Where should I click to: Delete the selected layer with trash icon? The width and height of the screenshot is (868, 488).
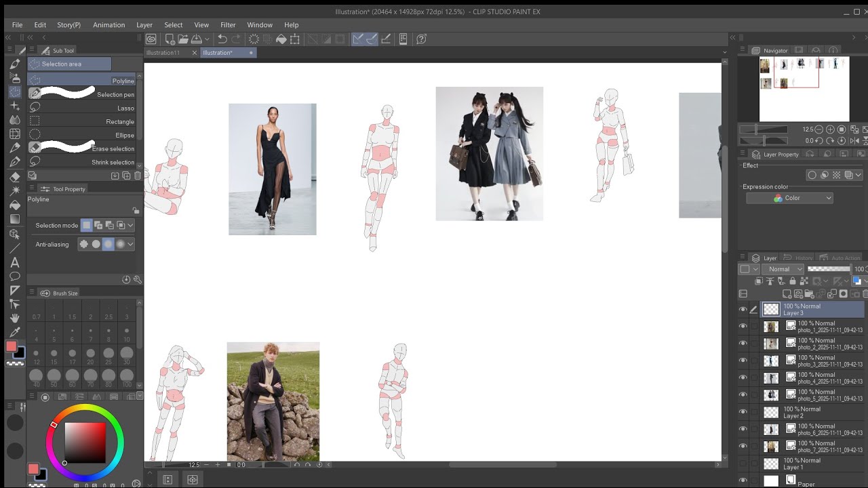point(865,293)
